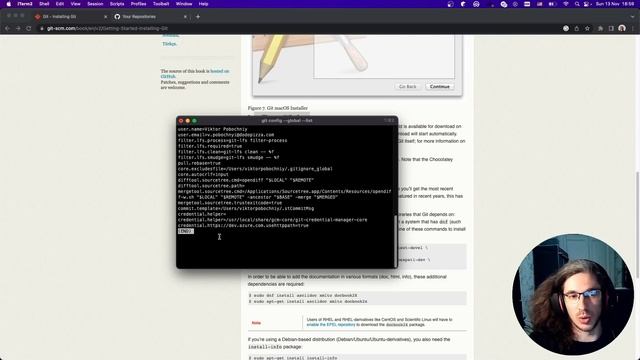Open the Edit menu
Image resolution: width=640 pixels, height=360 pixels.
[60, 4]
